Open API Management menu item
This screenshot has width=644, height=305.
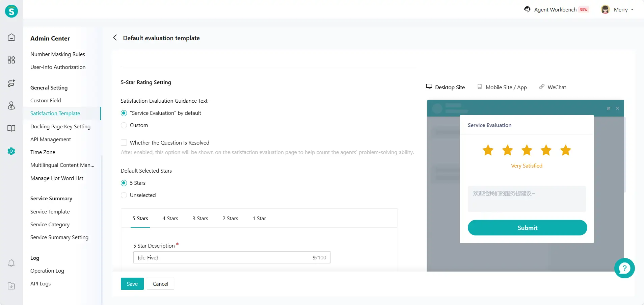[x=51, y=139]
